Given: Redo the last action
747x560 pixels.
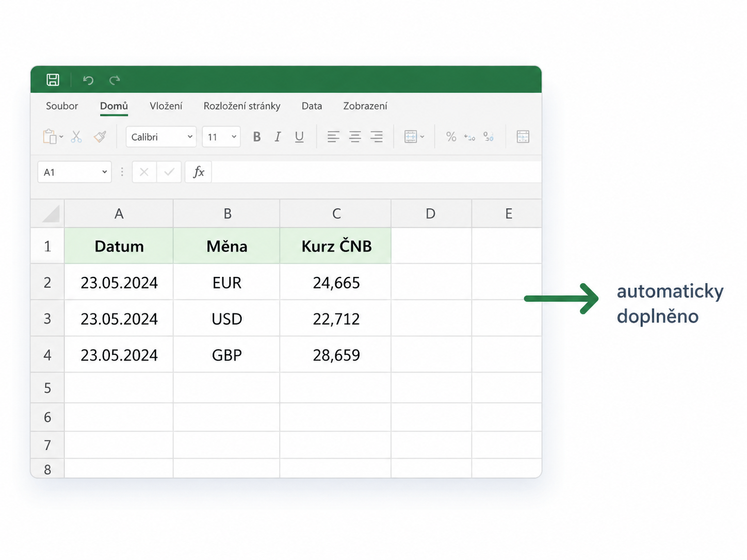Looking at the screenshot, I should [115, 80].
